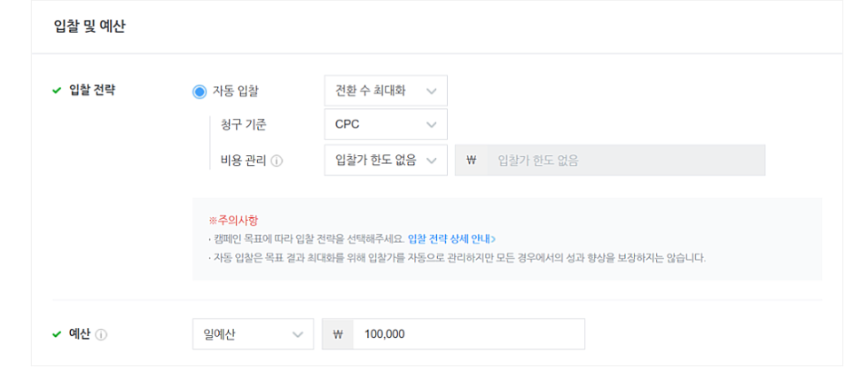Select the 자동 입찰 radio button
The width and height of the screenshot is (868, 391).
click(x=199, y=91)
